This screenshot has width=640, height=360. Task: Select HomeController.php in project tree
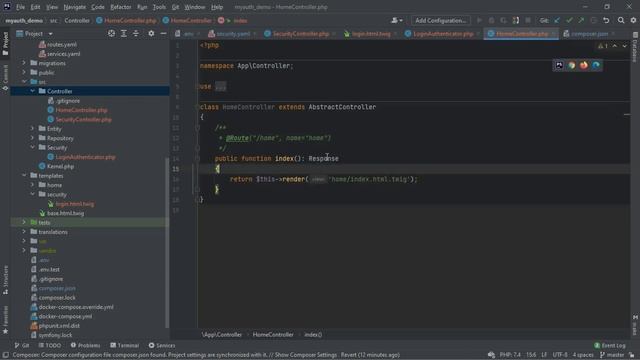coord(81,110)
